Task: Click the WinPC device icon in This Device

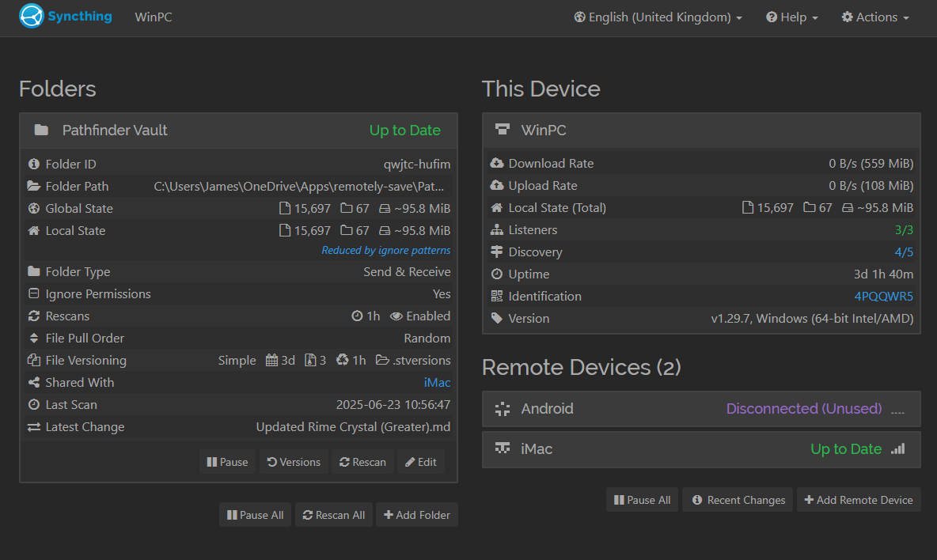Action: [503, 130]
